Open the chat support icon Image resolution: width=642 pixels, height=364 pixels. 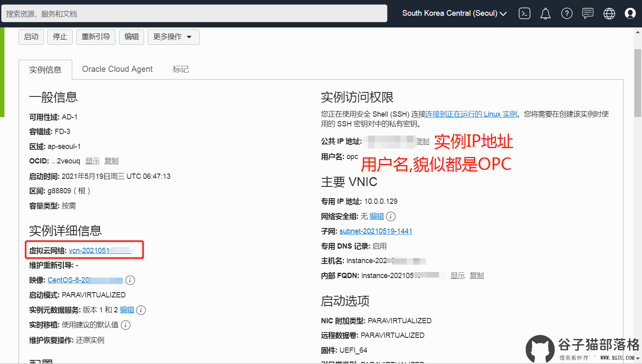point(588,14)
